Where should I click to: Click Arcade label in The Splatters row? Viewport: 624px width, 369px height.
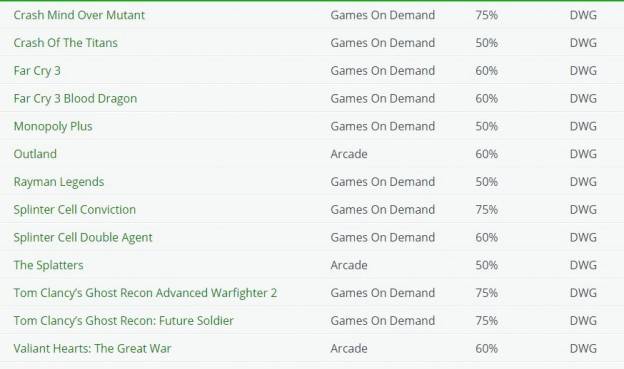click(x=349, y=265)
